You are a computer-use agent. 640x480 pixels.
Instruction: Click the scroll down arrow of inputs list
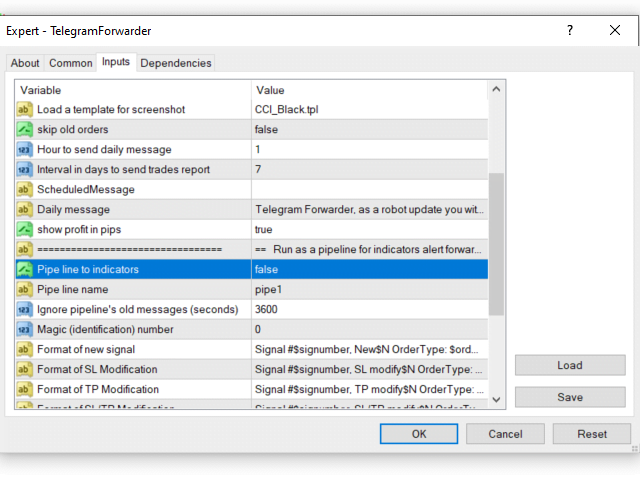coord(496,400)
